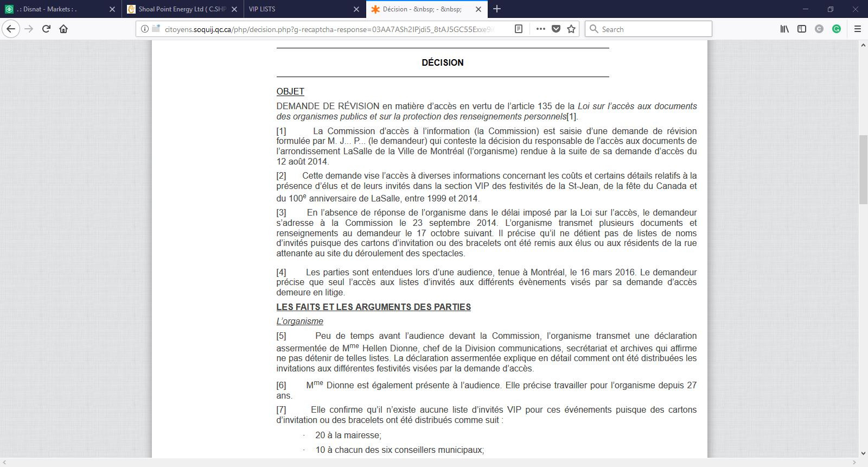Open the Firefox hamburger menu
The height and width of the screenshot is (467, 868).
(858, 29)
